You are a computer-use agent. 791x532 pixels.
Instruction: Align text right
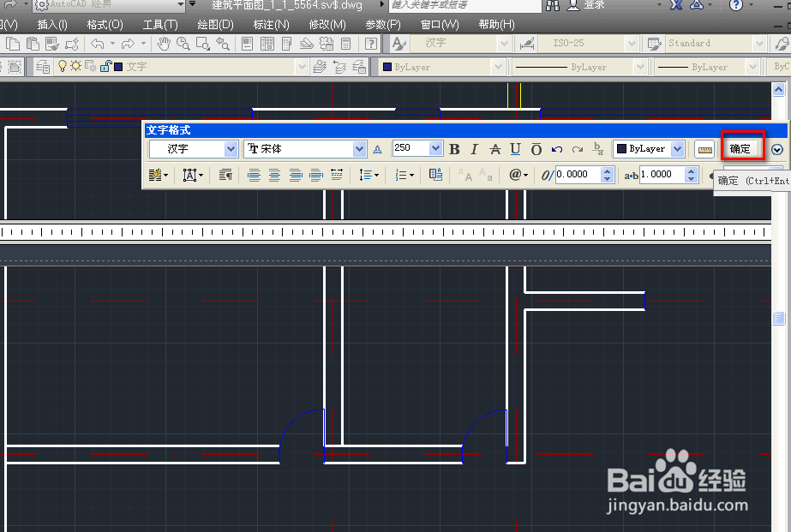[x=295, y=175]
